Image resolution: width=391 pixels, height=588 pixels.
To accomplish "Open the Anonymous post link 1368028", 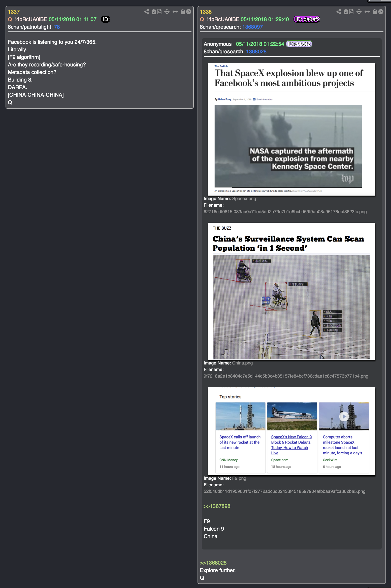I will click(x=256, y=52).
